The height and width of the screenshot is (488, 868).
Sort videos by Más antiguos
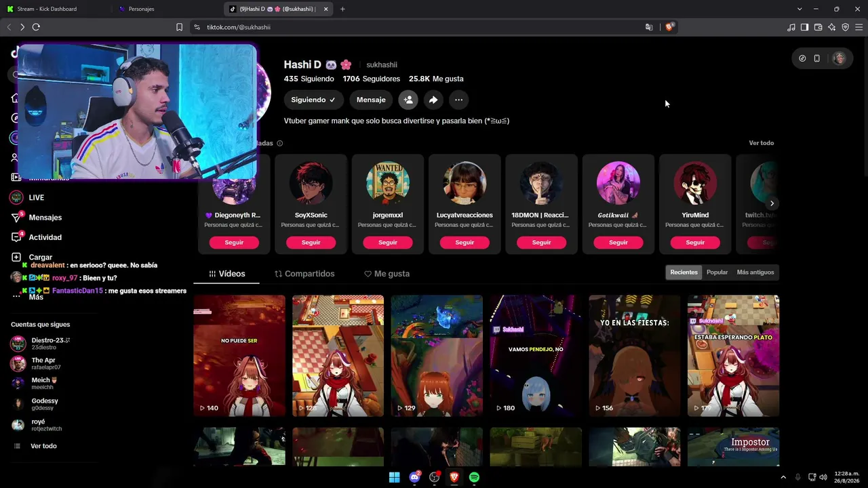pyautogui.click(x=755, y=272)
